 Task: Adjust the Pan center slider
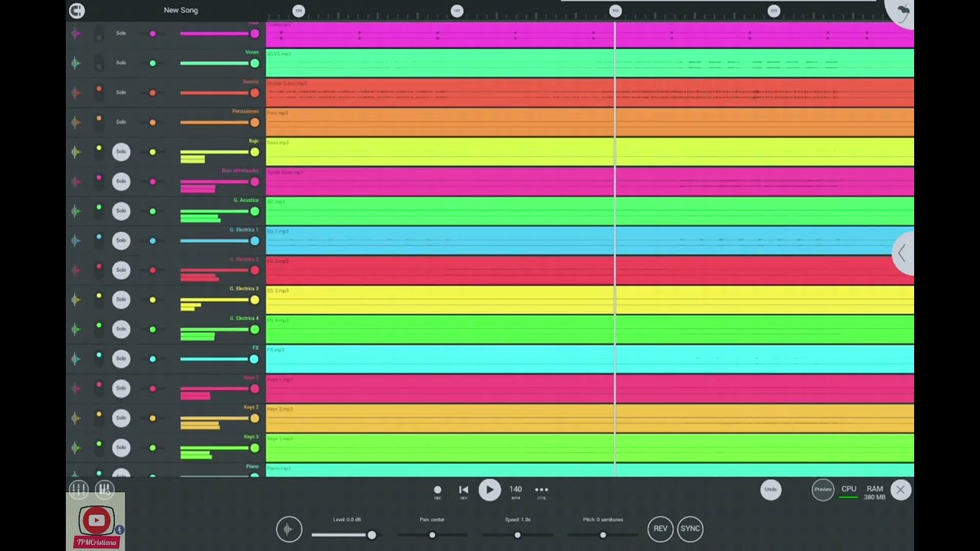(x=433, y=535)
